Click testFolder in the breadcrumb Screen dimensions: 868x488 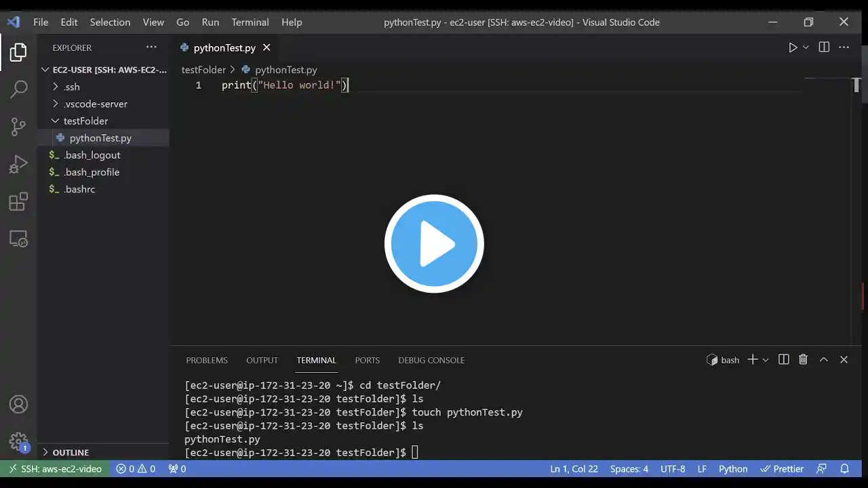203,70
